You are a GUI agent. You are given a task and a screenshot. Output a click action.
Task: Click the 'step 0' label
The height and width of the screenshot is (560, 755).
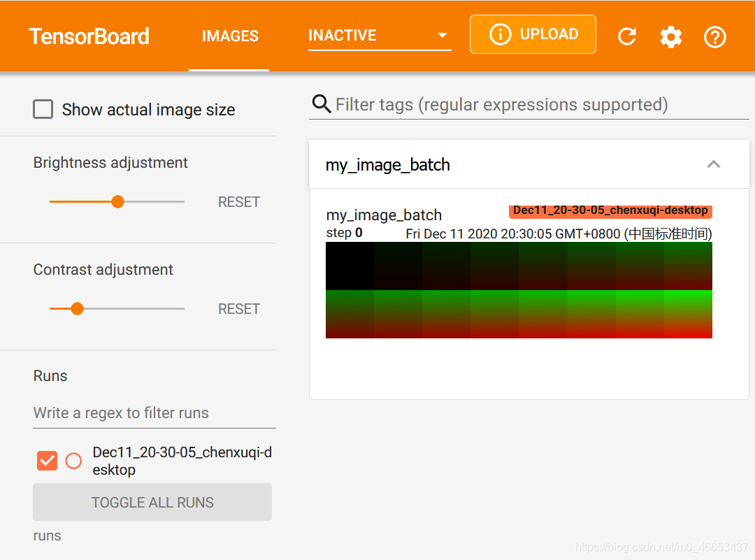(344, 233)
